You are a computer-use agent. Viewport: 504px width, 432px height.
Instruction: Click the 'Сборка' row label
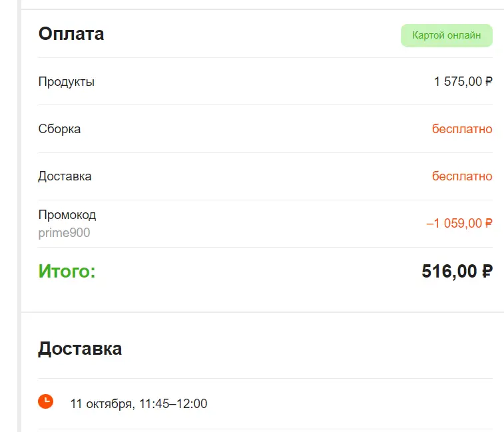coord(59,129)
